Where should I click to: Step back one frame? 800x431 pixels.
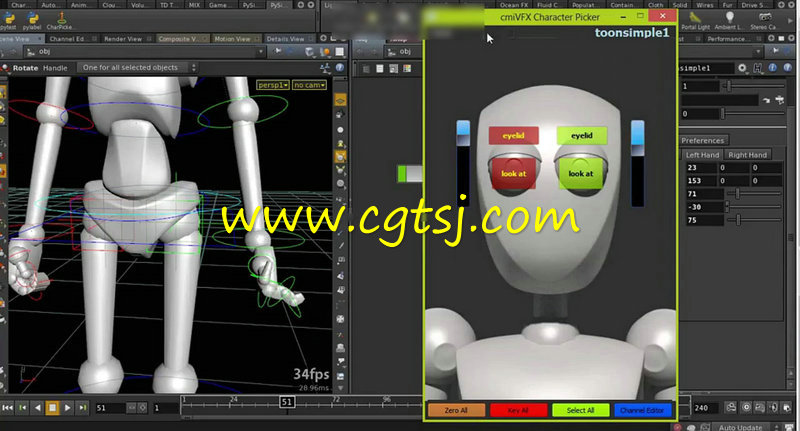[22, 408]
